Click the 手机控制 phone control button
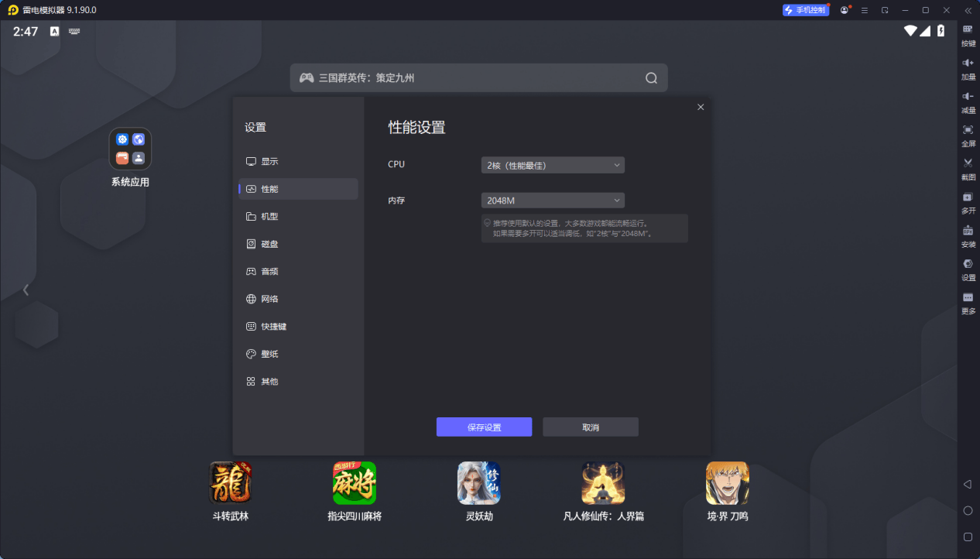The image size is (980, 559). pyautogui.click(x=806, y=10)
